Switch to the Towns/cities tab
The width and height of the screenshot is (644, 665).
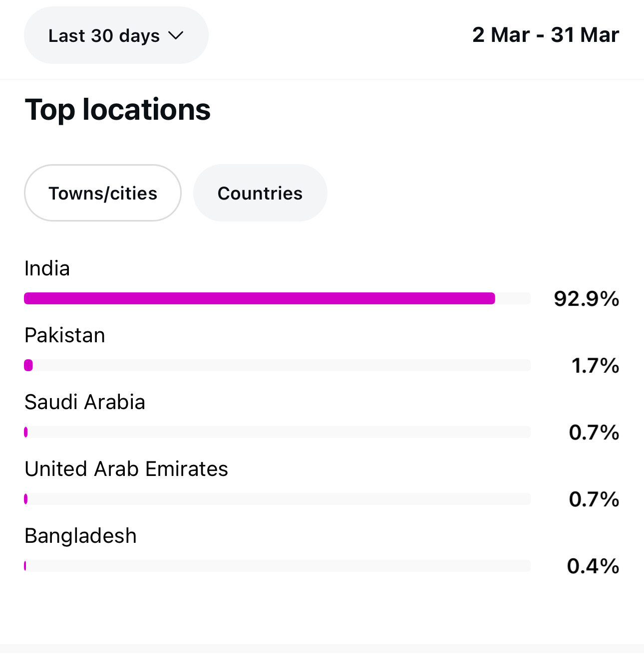pos(103,193)
